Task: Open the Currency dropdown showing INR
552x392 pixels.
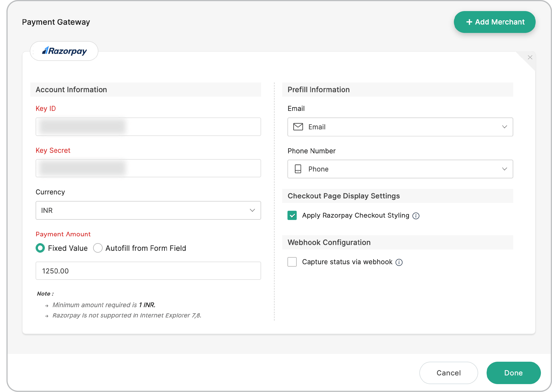Action: [148, 210]
